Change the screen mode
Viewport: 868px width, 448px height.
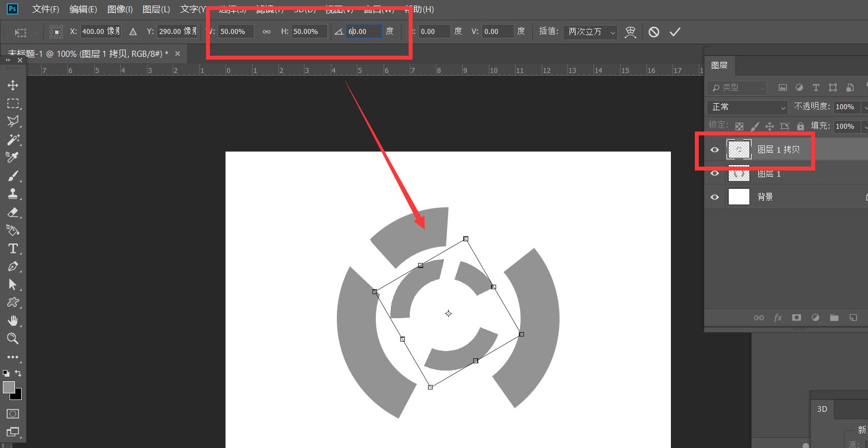pyautogui.click(x=13, y=432)
